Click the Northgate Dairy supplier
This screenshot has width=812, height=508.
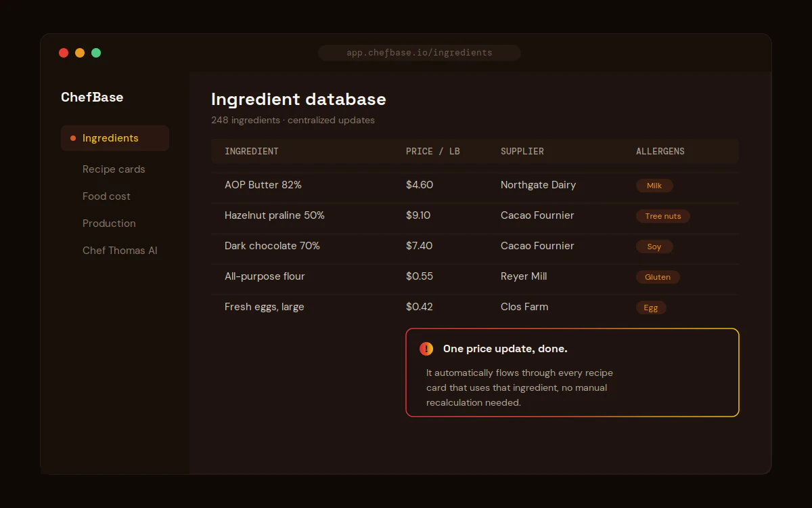(x=539, y=185)
